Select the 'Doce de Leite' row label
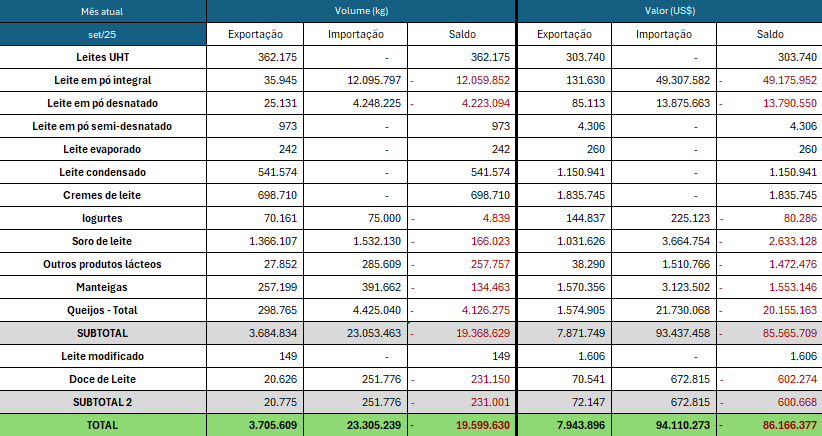The width and height of the screenshot is (822, 436). (x=103, y=379)
